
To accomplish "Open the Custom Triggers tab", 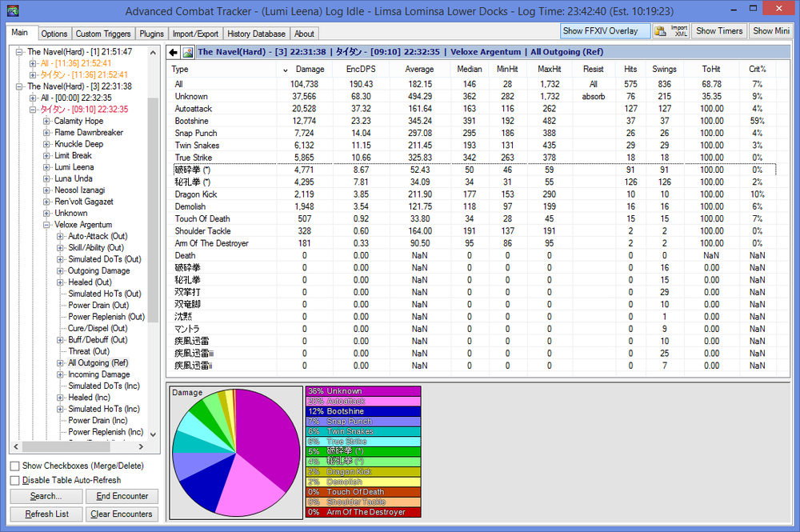I will click(103, 34).
